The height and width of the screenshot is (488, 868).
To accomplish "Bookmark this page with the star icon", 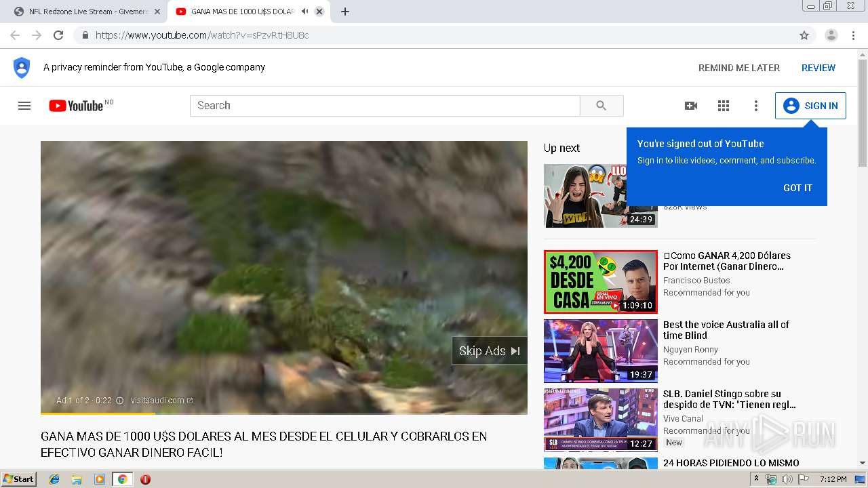I will pos(804,35).
